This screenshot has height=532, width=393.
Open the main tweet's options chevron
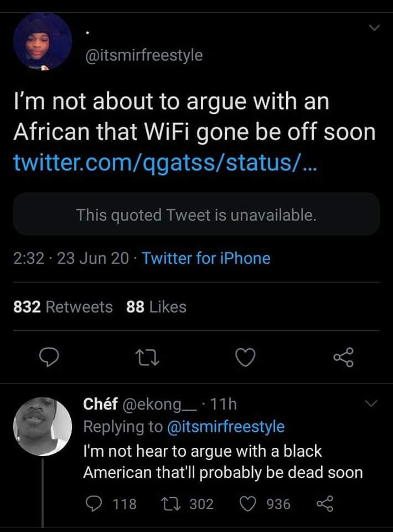point(374,28)
